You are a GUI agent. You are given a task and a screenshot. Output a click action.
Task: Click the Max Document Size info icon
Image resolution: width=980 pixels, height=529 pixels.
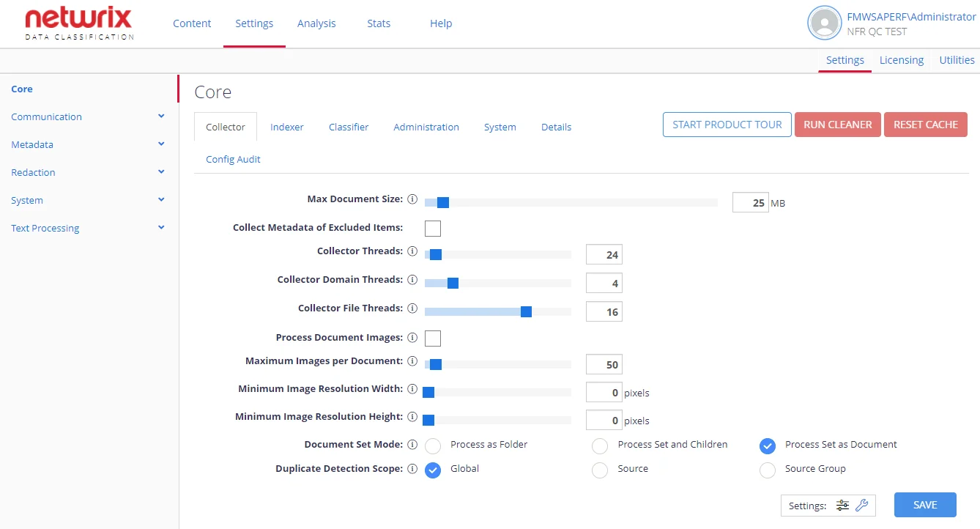pyautogui.click(x=412, y=199)
